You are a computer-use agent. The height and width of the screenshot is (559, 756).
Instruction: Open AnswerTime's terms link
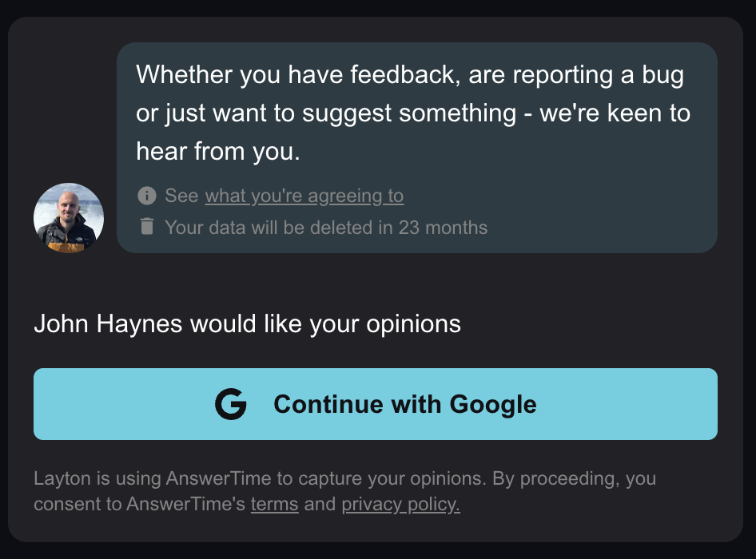(274, 504)
